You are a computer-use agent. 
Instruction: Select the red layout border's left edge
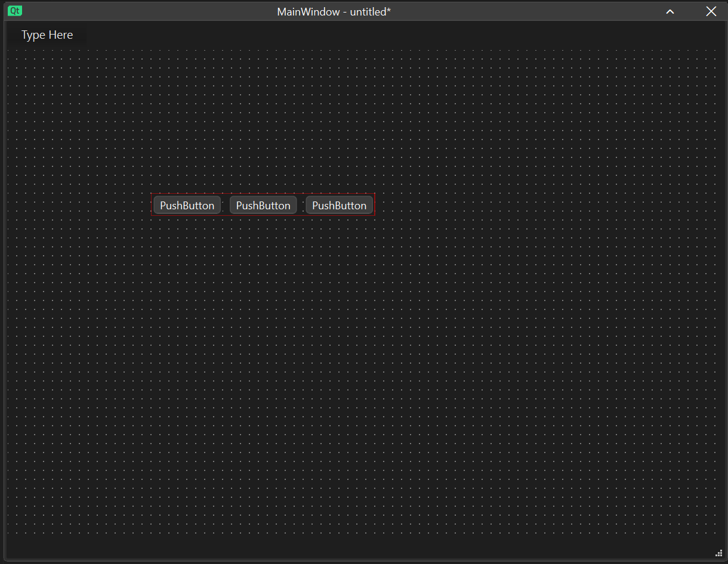(152, 205)
